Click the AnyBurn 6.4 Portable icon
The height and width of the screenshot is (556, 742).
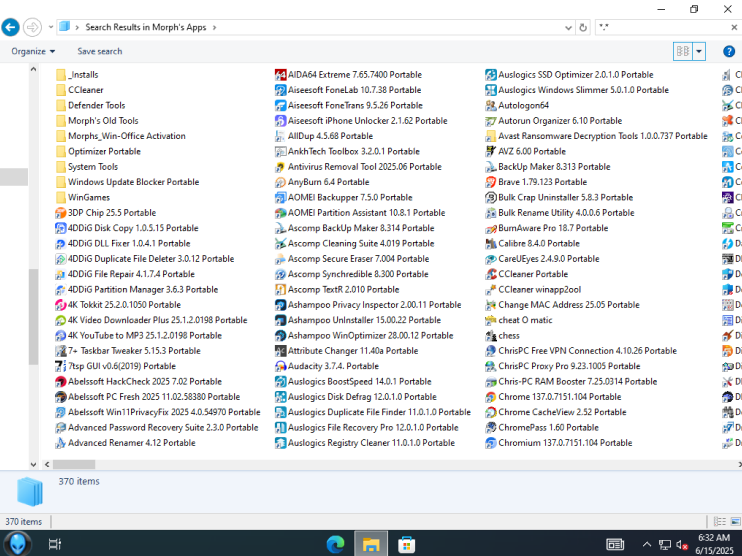(280, 182)
